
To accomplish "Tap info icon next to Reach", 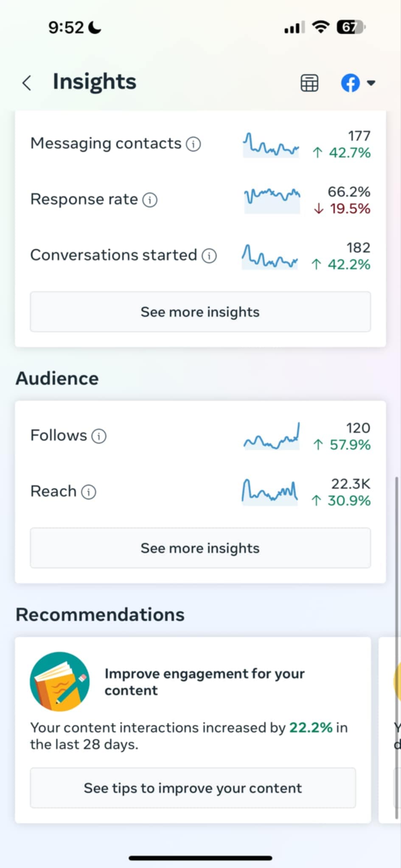I will pos(88,492).
